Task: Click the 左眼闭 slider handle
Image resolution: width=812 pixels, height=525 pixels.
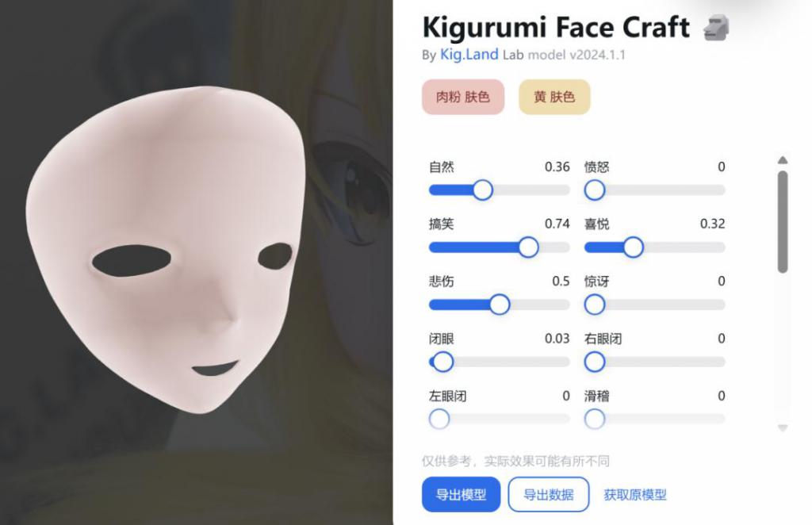Action: click(x=439, y=419)
